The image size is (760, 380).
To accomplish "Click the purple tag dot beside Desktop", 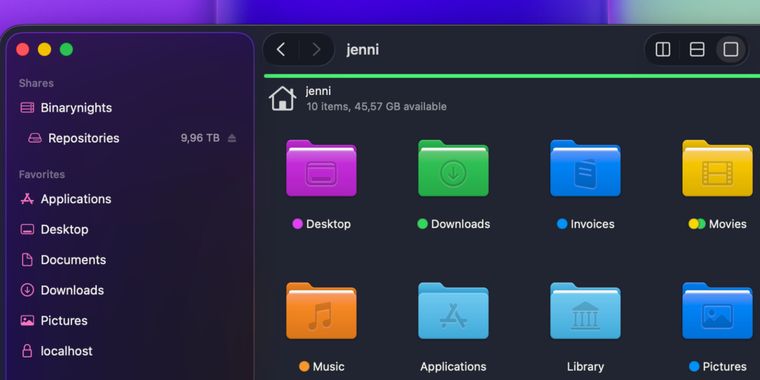I will [x=298, y=224].
